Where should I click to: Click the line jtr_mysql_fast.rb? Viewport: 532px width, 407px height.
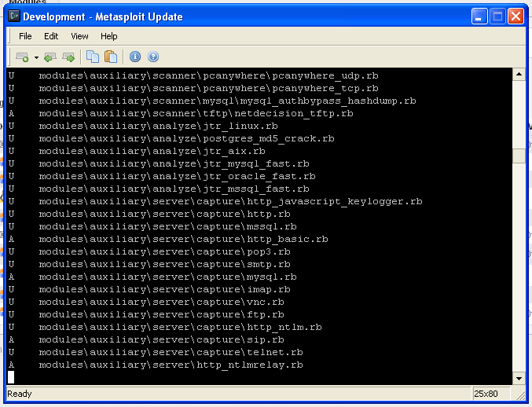(159, 163)
